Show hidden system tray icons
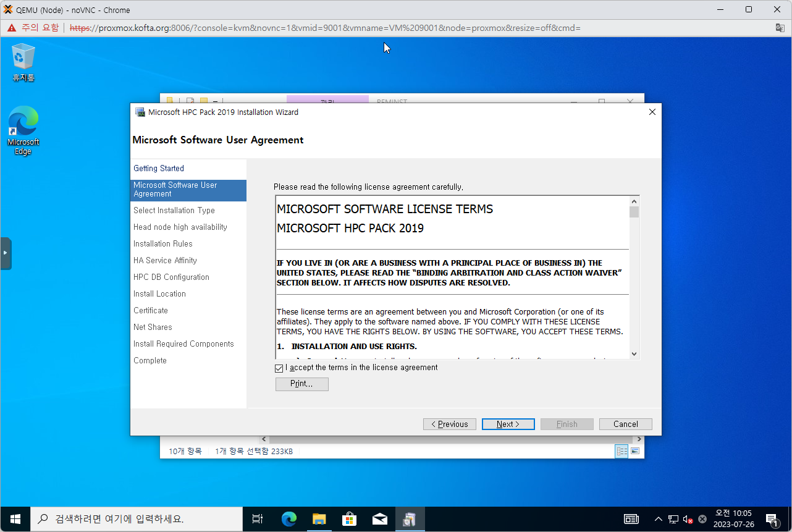 click(659, 519)
